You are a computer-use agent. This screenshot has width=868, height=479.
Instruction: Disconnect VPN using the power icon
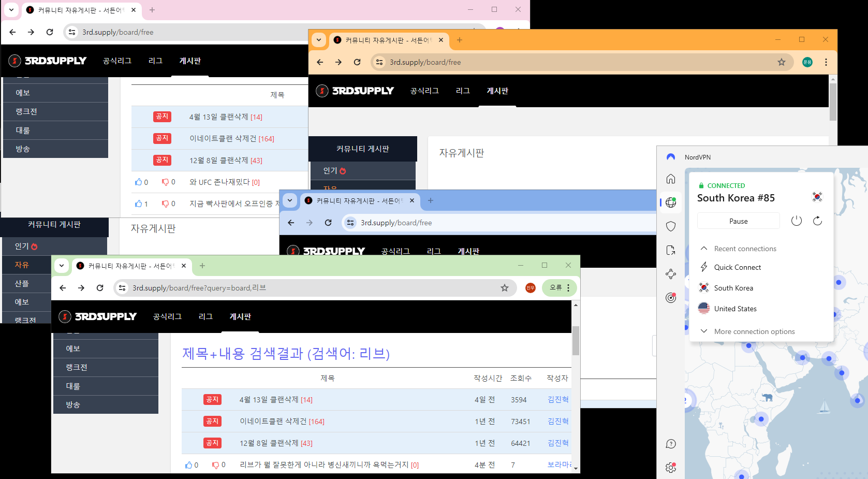tap(797, 221)
